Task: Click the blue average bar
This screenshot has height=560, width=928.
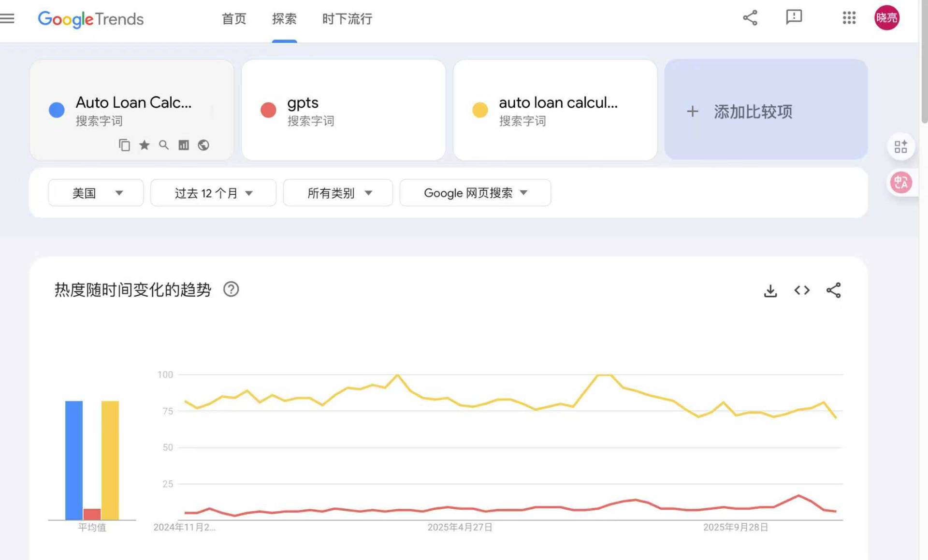Action: pos(74,460)
